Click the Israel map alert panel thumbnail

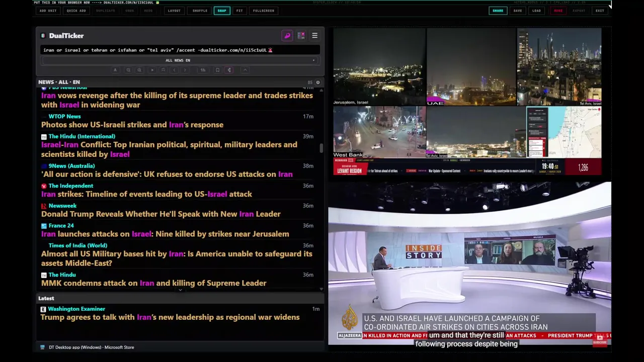563,132
